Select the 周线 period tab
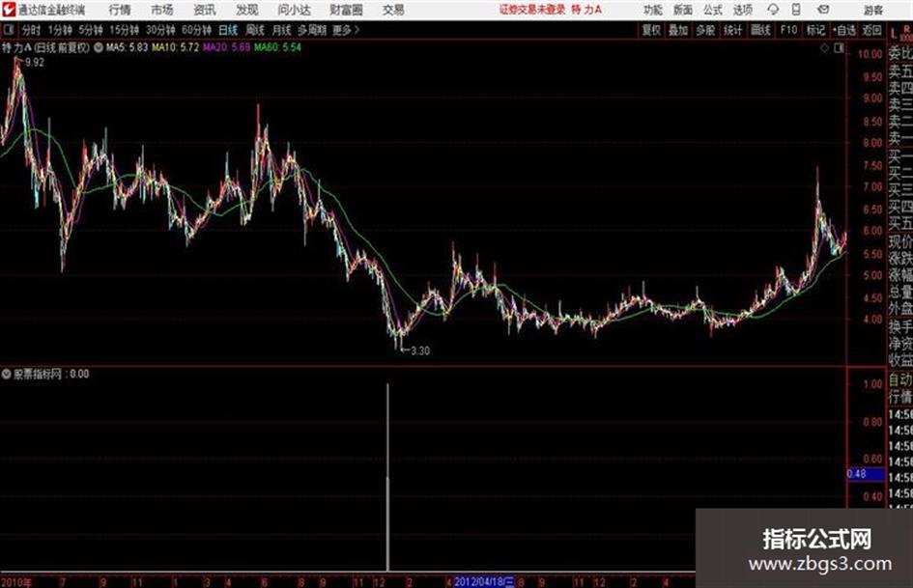 (x=254, y=30)
